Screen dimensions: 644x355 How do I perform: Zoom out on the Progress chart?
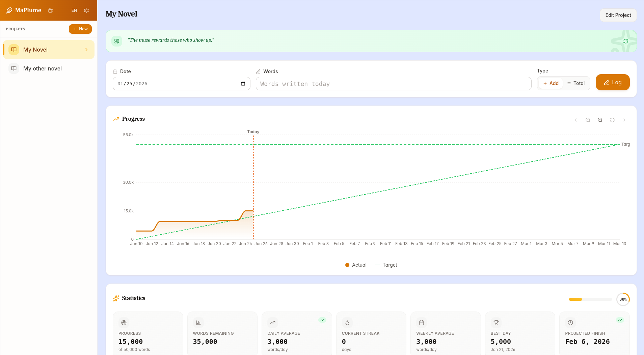(588, 120)
